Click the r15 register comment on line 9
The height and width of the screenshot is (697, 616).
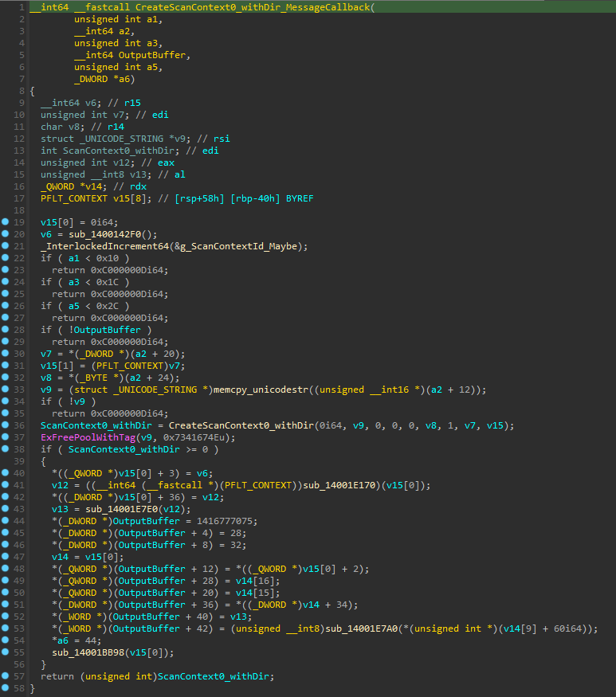point(132,103)
